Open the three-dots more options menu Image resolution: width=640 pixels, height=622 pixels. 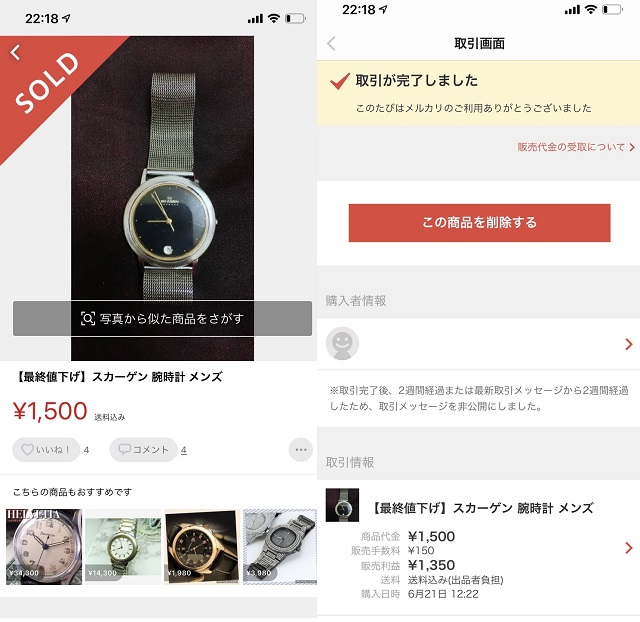click(x=301, y=450)
